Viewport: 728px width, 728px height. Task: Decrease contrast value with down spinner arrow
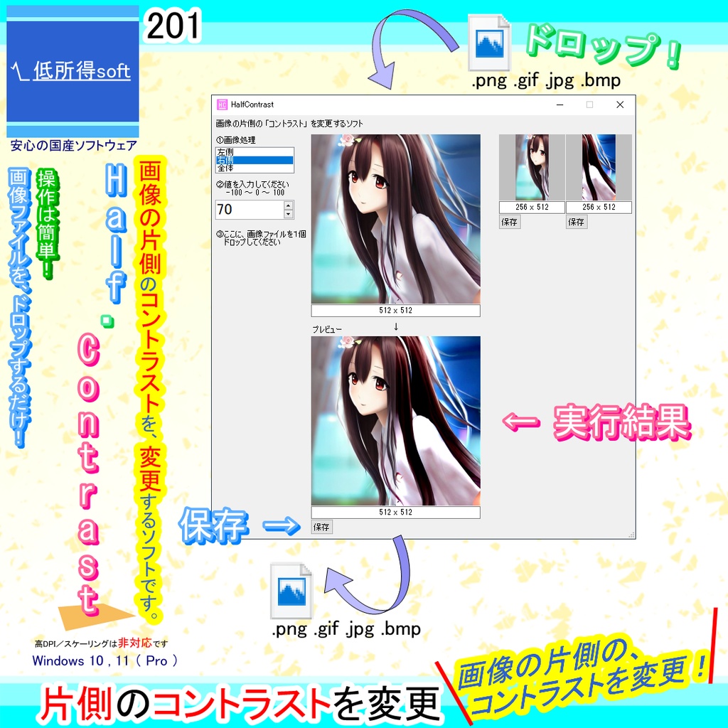coord(289,214)
